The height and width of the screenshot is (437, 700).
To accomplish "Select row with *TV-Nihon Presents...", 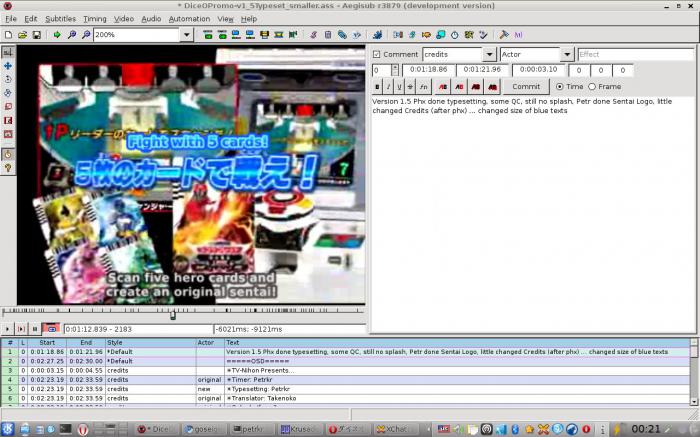I will [x=346, y=370].
